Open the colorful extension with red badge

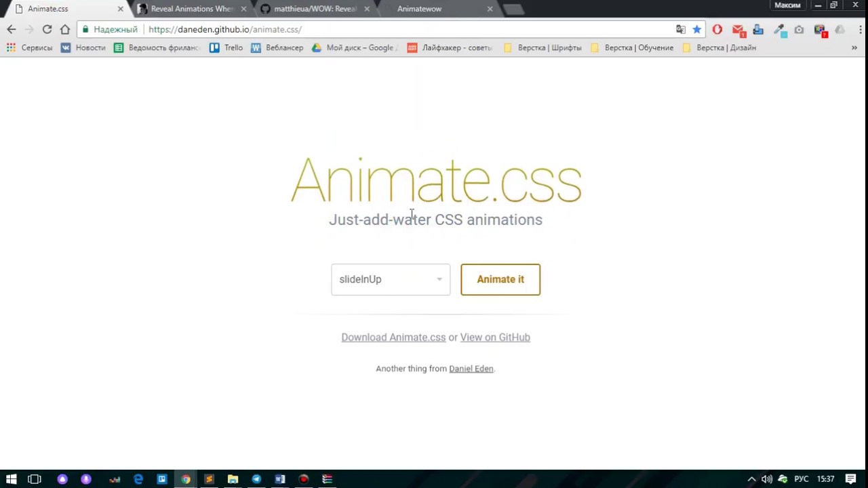coord(821,30)
